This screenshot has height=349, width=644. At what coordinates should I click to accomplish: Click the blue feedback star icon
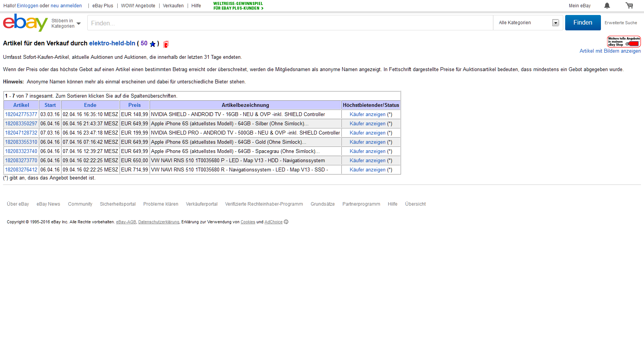tap(153, 44)
